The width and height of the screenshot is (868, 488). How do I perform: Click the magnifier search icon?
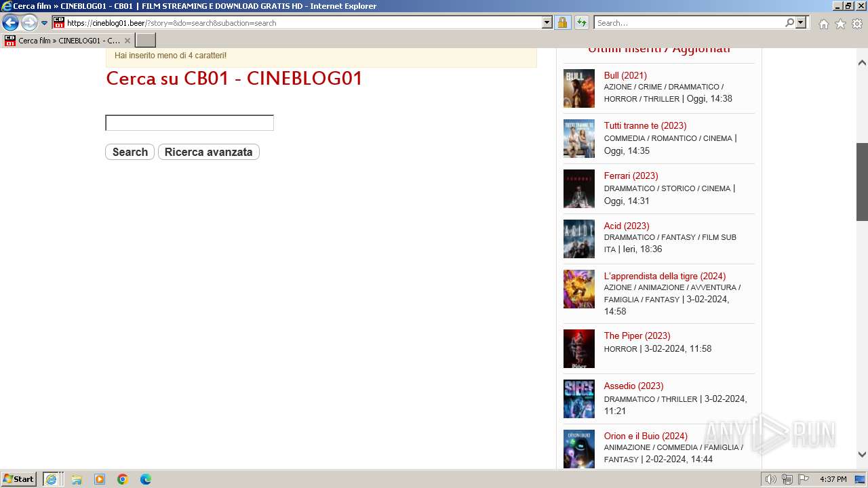[789, 22]
